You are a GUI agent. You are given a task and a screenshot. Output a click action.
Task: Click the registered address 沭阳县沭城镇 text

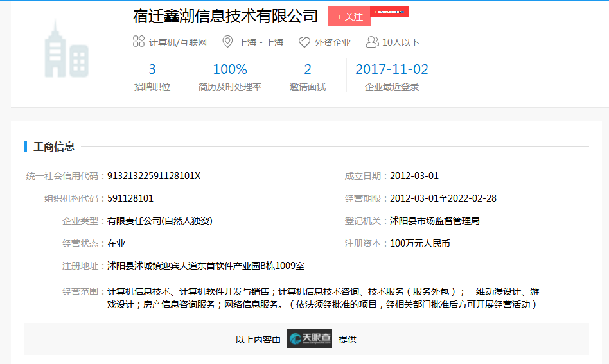[x=206, y=266]
